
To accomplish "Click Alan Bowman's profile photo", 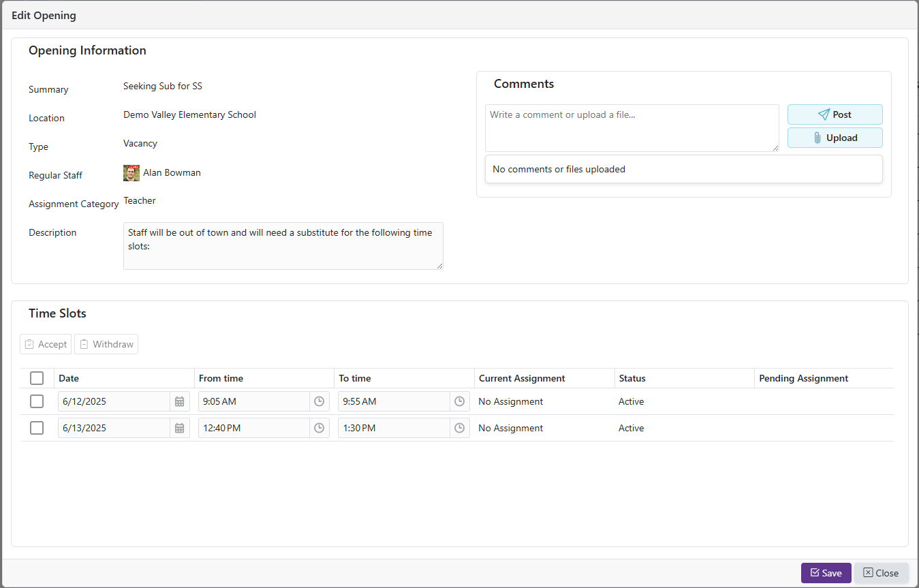I will (131, 173).
